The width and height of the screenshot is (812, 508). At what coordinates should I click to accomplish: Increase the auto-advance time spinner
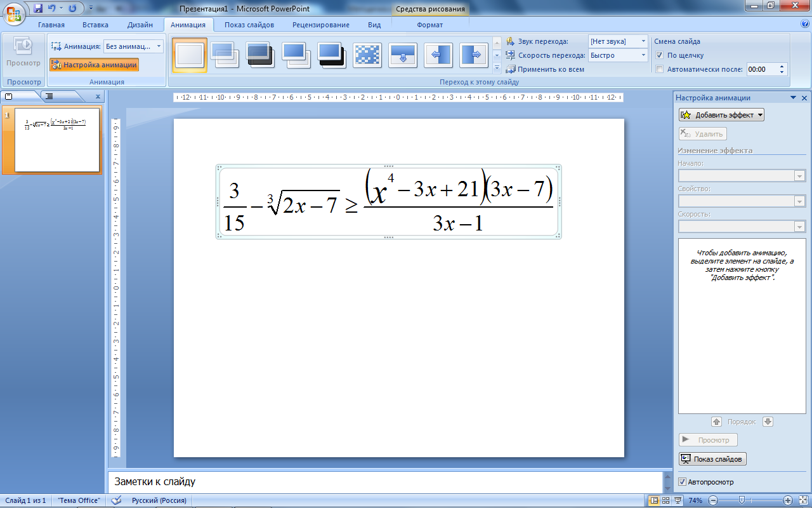[782, 67]
